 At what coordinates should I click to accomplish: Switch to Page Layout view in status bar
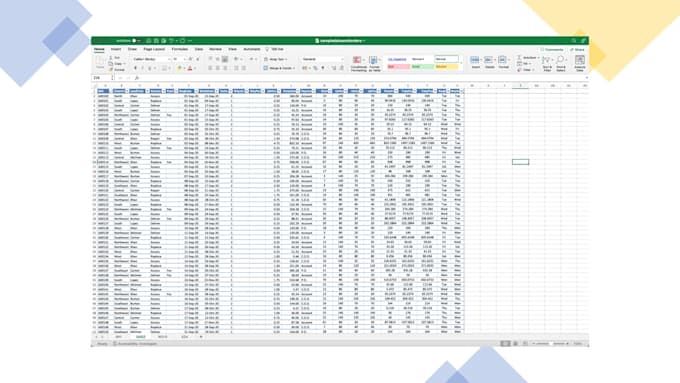click(515, 344)
